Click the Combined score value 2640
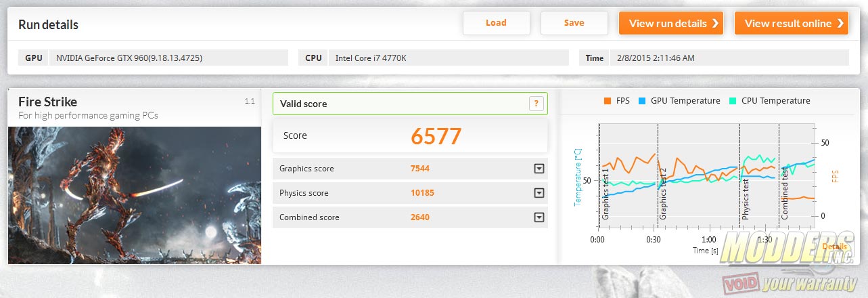Screen dimensions: 868x298 click(x=420, y=217)
